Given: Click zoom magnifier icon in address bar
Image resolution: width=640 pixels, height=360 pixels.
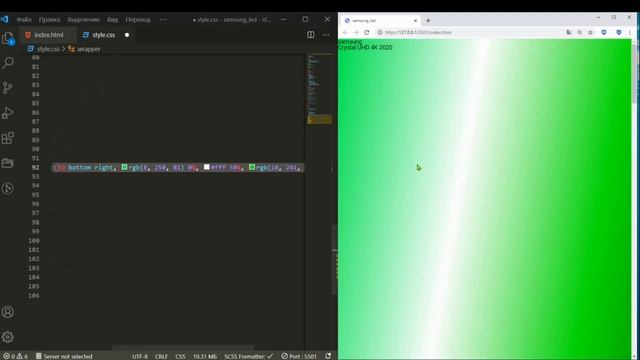Looking at the screenshot, I should pyautogui.click(x=580, y=32).
